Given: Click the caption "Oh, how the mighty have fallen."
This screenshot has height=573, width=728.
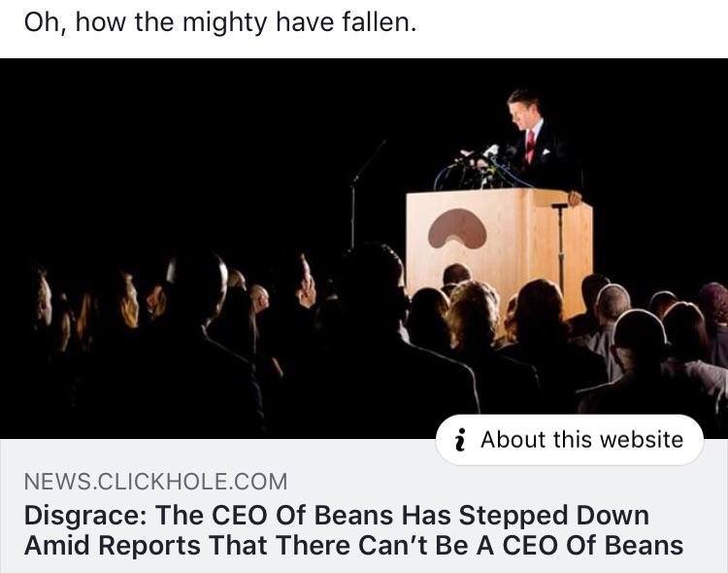Looking at the screenshot, I should point(219,22).
